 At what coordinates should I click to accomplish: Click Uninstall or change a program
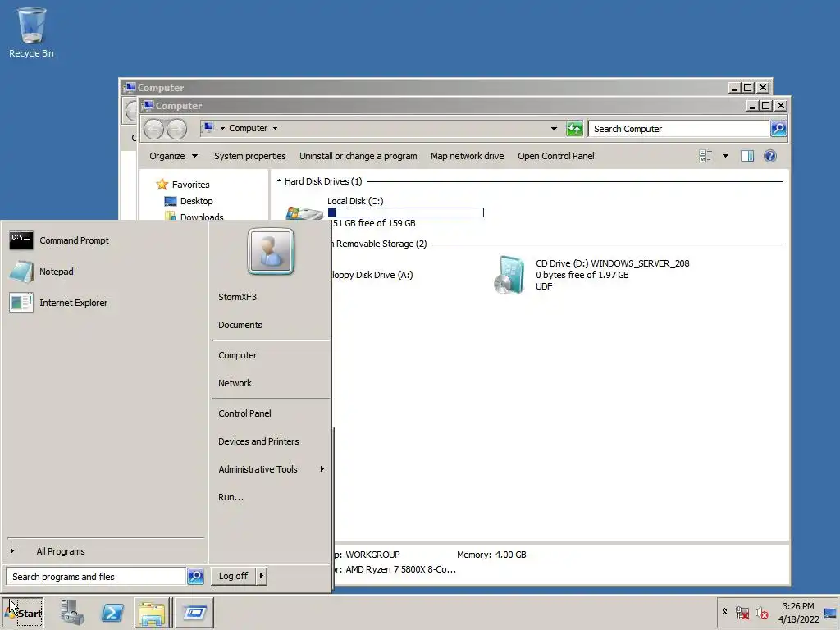tap(358, 156)
